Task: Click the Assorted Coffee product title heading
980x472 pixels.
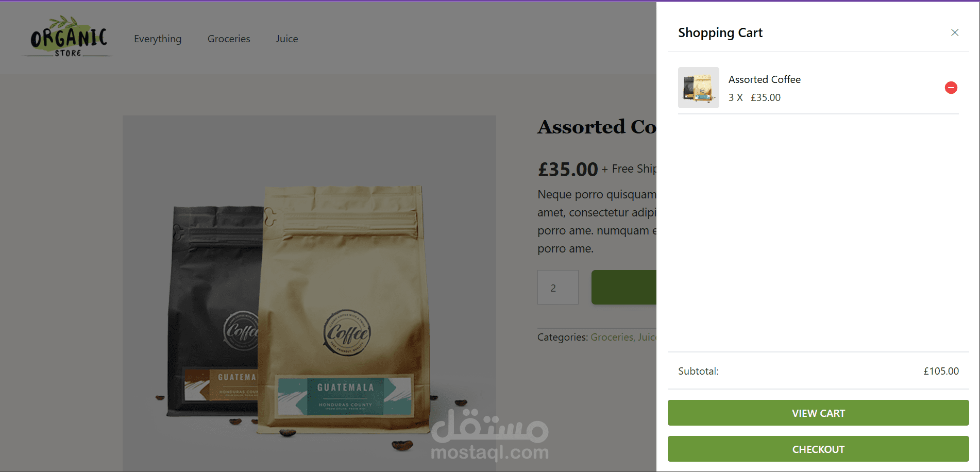Action: click(597, 127)
